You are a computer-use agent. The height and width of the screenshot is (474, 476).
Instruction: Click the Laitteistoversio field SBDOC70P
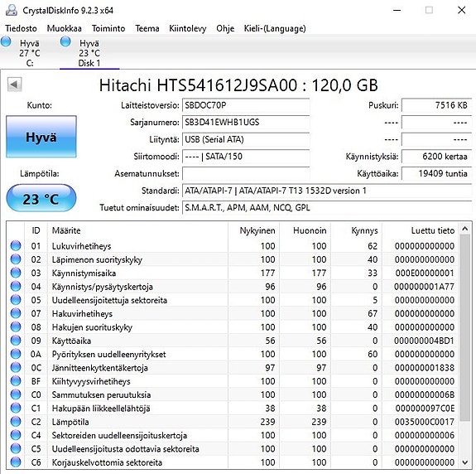coord(246,105)
